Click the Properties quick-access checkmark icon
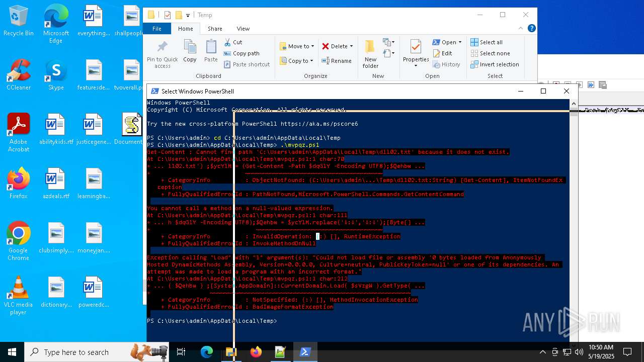This screenshot has width=644, height=362. pyautogui.click(x=168, y=15)
